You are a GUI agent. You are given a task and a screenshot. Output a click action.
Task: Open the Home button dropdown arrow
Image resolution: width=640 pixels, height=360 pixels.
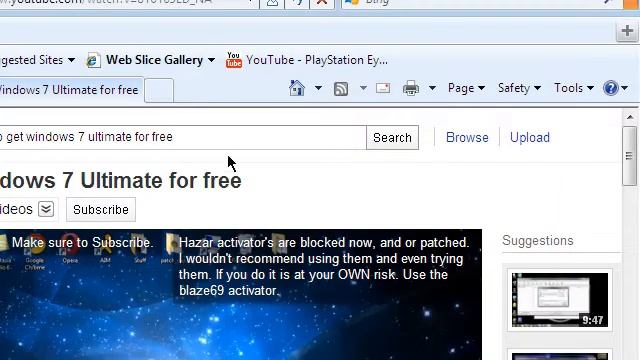click(x=318, y=88)
